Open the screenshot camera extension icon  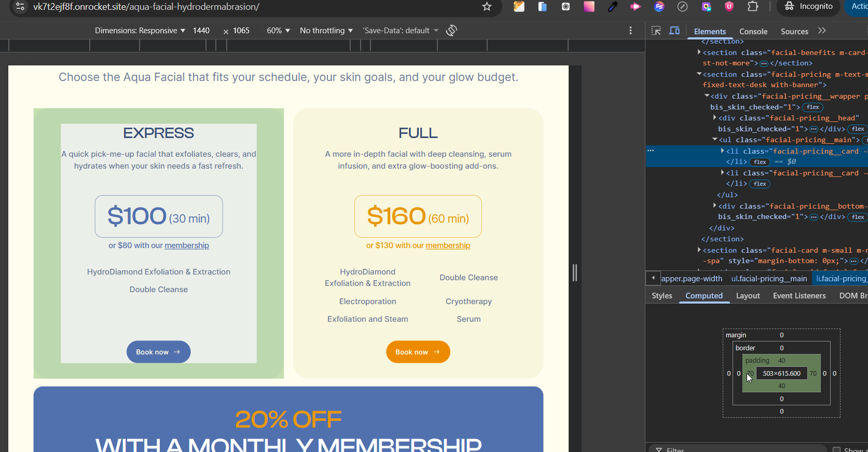pos(566,7)
